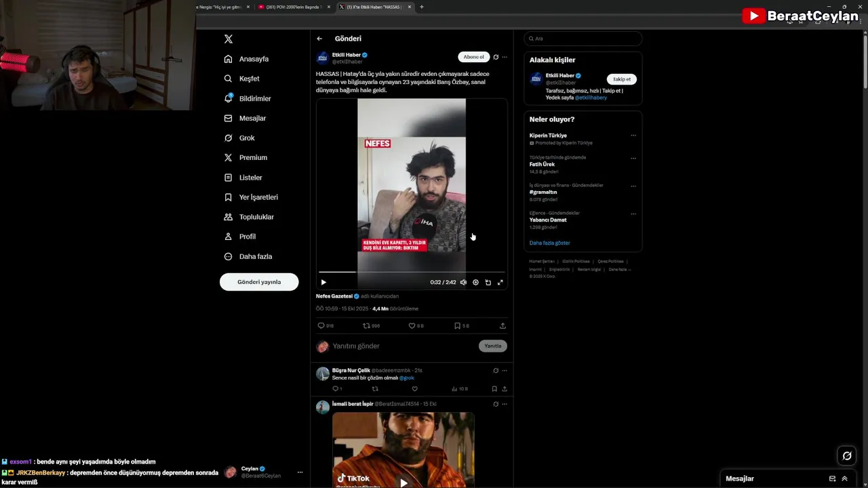Image resolution: width=868 pixels, height=488 pixels.
Task: Play the video
Action: [x=323, y=282]
